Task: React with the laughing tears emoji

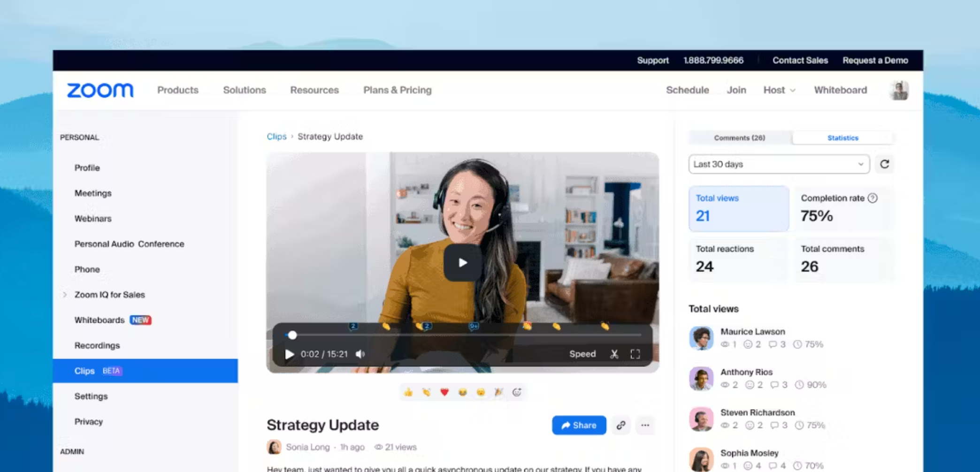Action: tap(462, 392)
